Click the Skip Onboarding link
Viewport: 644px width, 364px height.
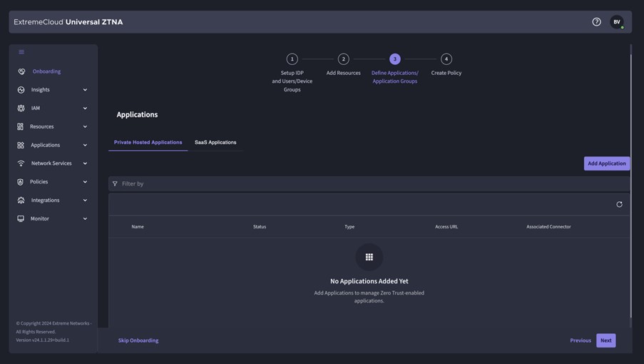coord(138,340)
